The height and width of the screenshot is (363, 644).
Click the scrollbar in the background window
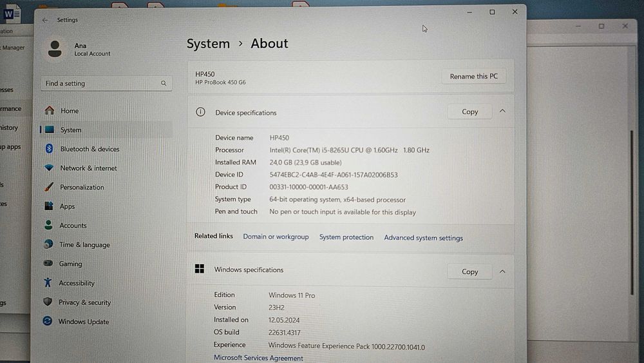[x=632, y=211]
